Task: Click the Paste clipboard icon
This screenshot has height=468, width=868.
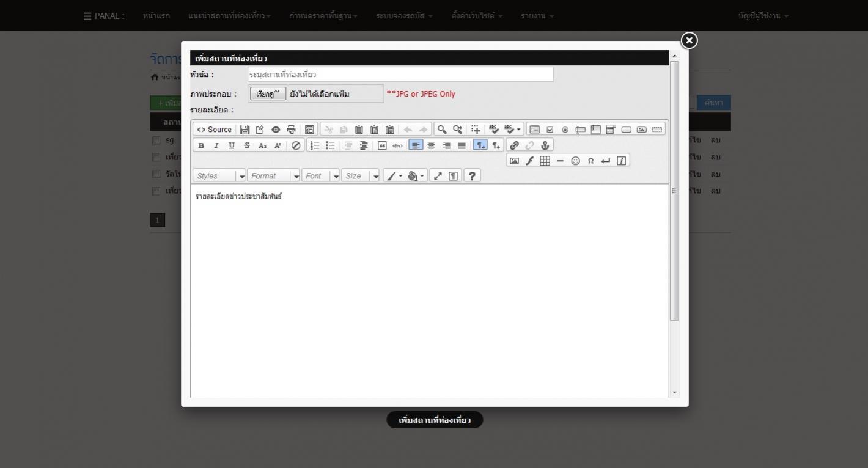Action: 359,130
